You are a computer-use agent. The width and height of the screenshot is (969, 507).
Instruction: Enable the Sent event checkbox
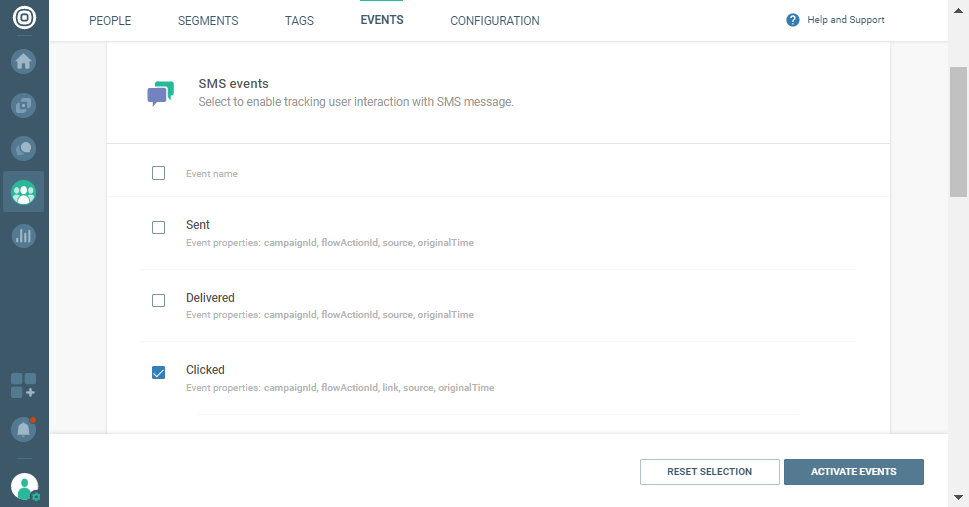(158, 227)
